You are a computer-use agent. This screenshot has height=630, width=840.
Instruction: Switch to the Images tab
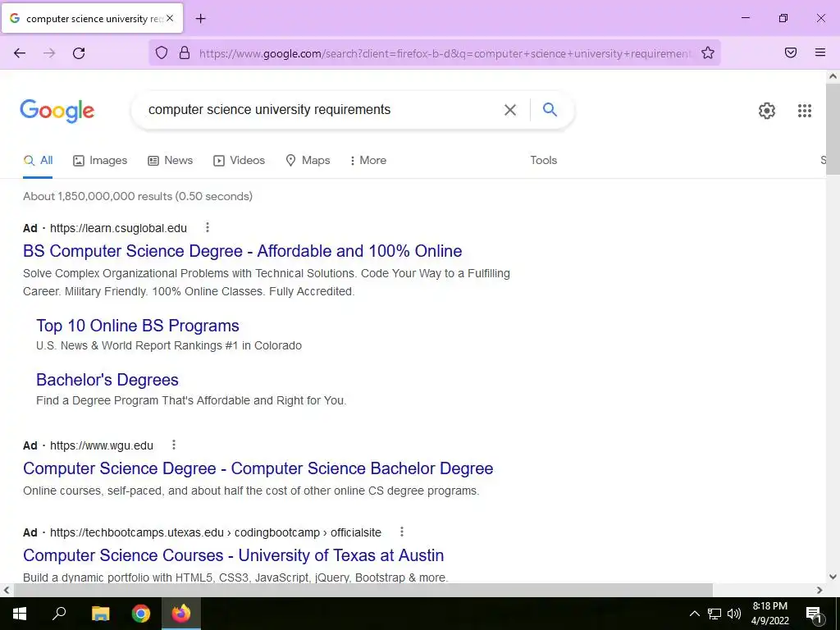point(100,160)
